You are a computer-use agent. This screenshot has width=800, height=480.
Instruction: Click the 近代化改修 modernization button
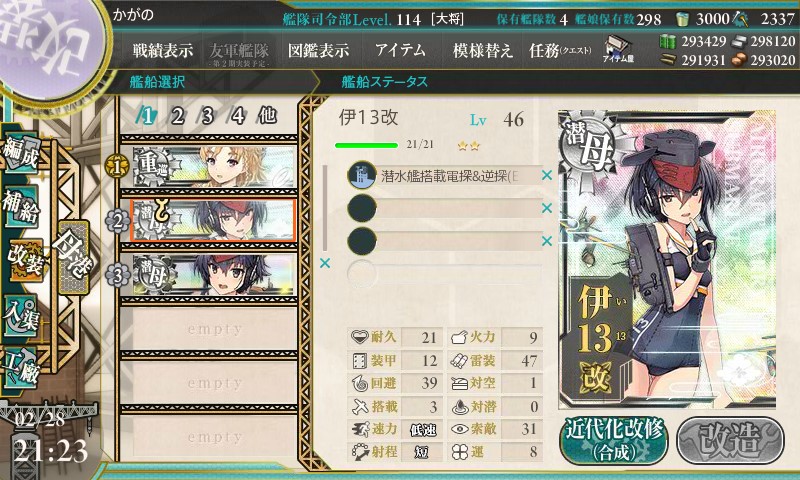[613, 440]
